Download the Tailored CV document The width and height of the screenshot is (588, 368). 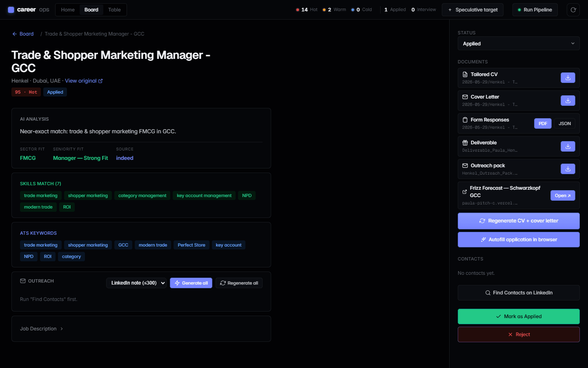click(x=568, y=78)
